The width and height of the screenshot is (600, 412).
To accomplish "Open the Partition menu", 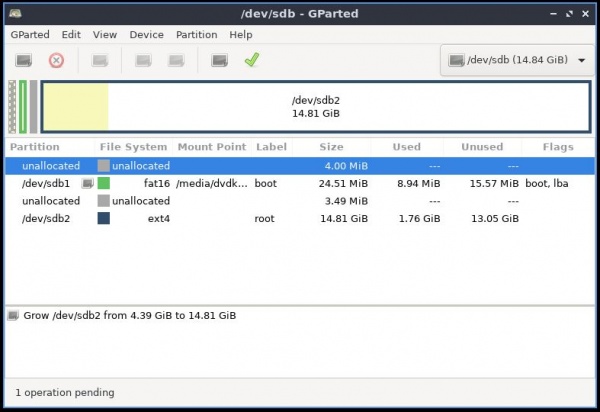I will 196,34.
